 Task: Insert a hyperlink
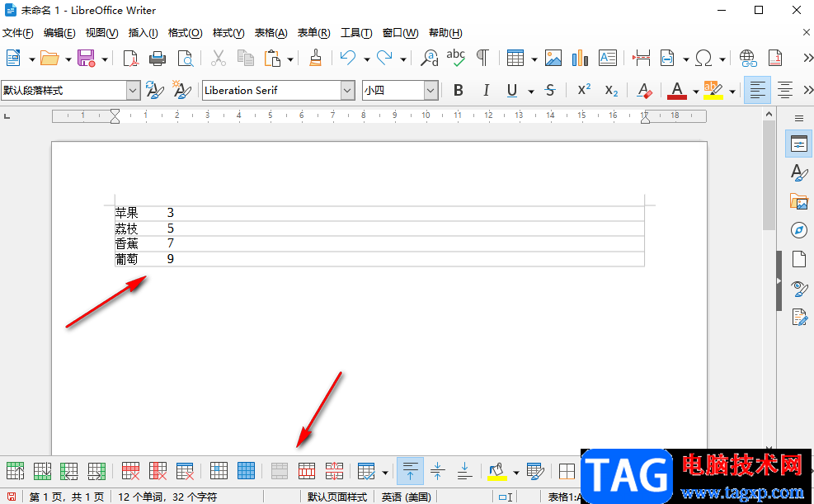[x=747, y=58]
